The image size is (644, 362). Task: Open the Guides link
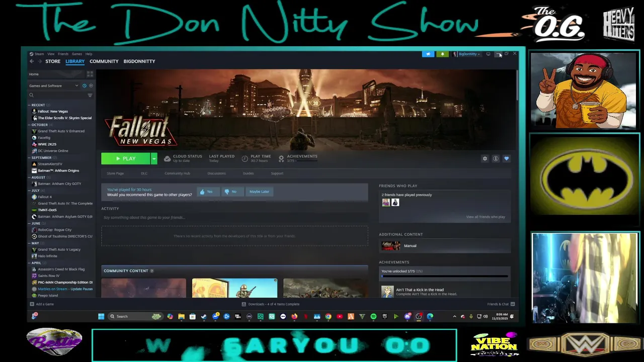click(x=248, y=173)
